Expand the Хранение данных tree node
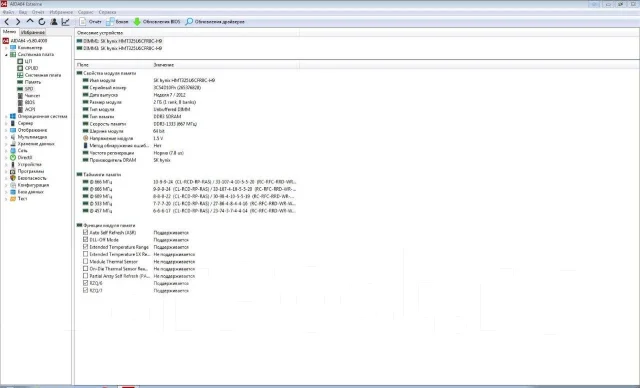 (6, 144)
